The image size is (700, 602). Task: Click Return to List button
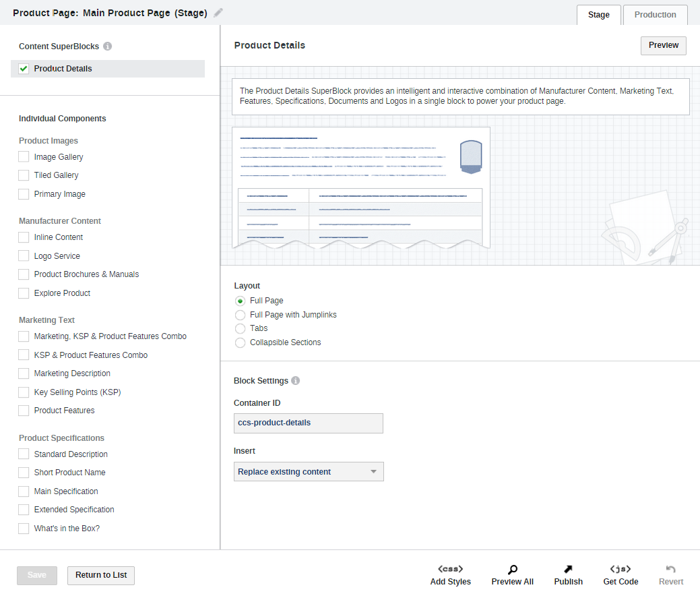(101, 575)
